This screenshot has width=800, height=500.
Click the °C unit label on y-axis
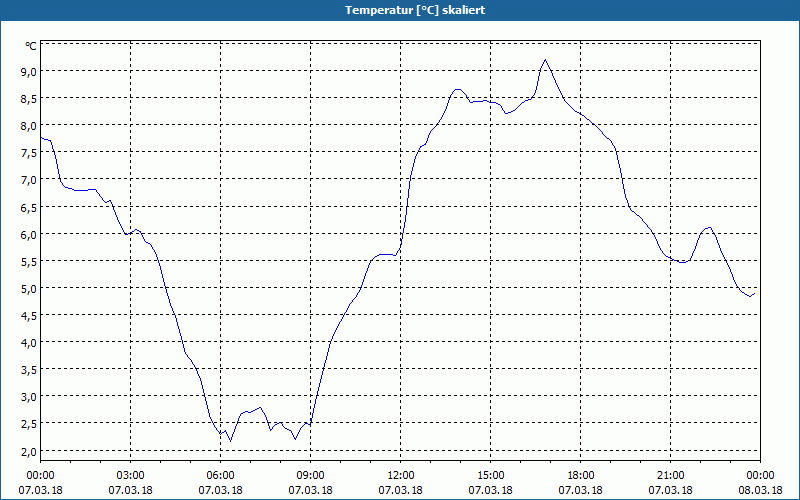coord(31,46)
